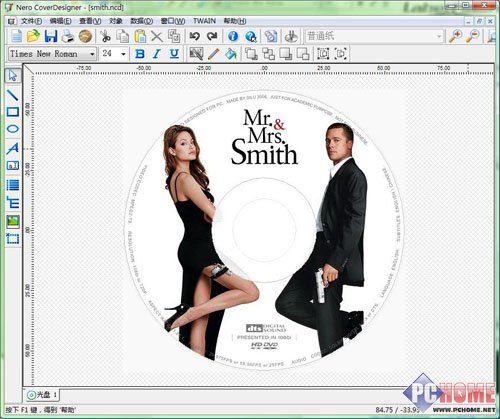Select the track list tool

coord(13,185)
